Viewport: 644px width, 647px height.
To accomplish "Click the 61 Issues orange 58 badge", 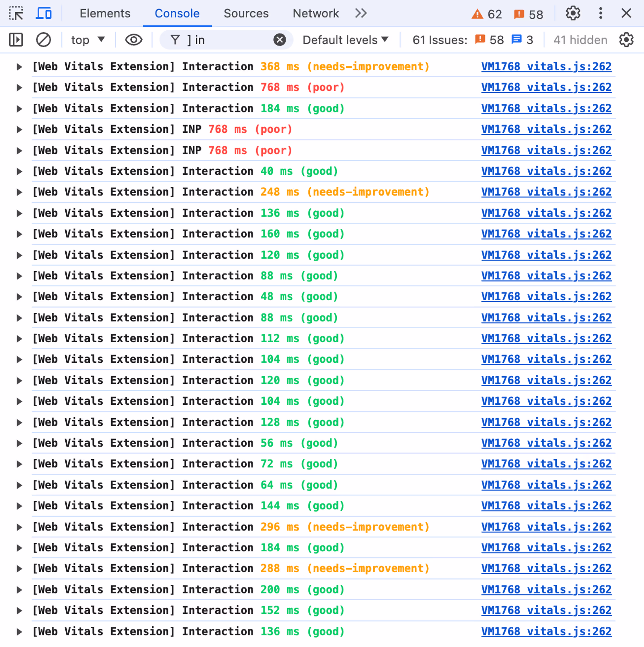I will click(x=489, y=40).
